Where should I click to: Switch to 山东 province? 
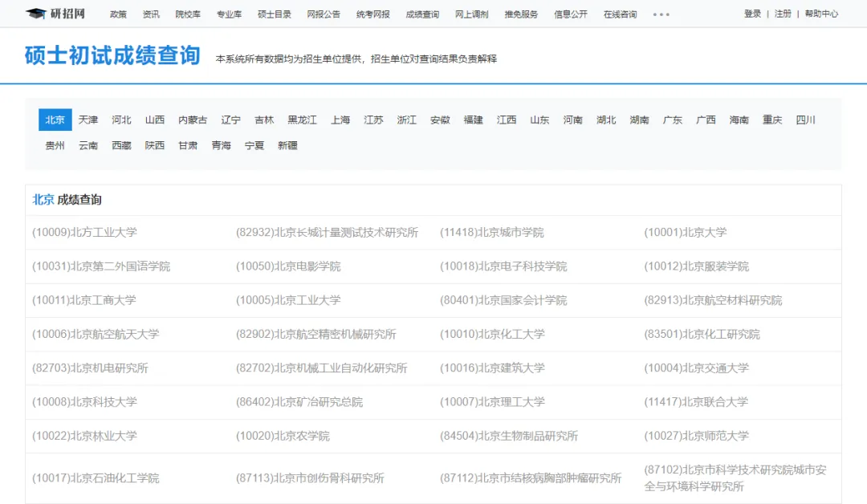pos(539,120)
